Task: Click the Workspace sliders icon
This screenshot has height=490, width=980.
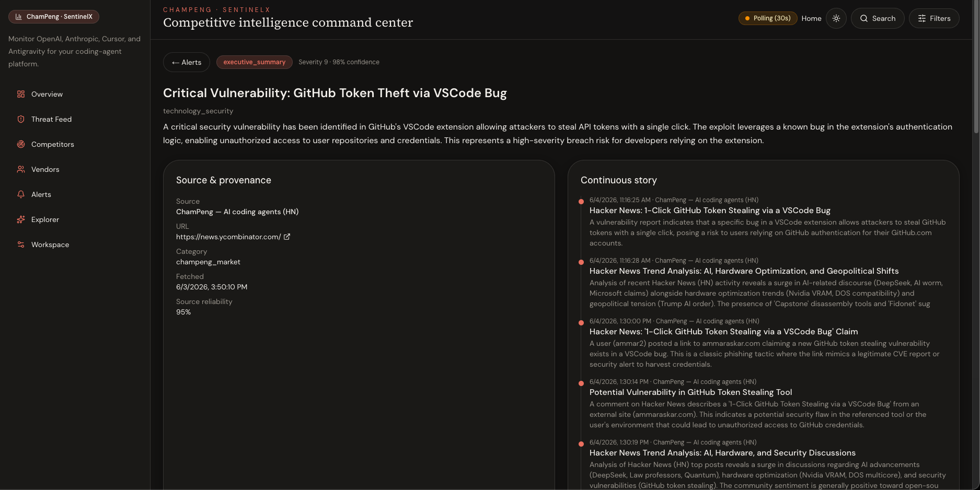Action: [x=21, y=244]
